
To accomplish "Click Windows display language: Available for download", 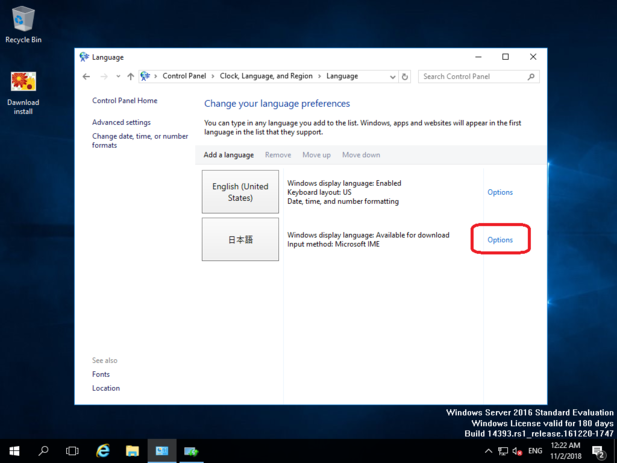I will (x=368, y=235).
